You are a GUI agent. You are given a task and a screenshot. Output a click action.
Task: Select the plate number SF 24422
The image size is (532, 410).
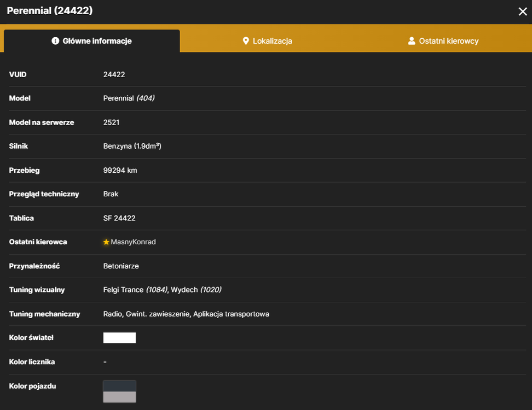click(119, 218)
